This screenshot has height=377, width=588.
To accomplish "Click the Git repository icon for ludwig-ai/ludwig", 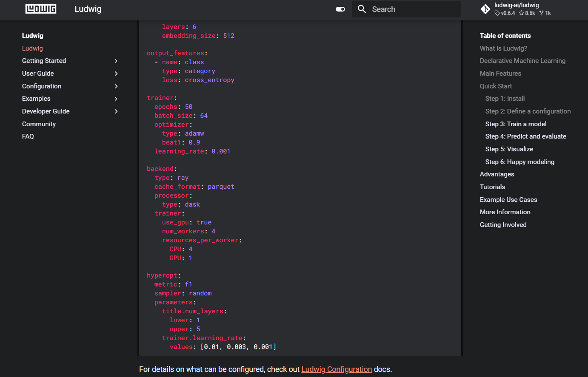I will click(x=485, y=9).
